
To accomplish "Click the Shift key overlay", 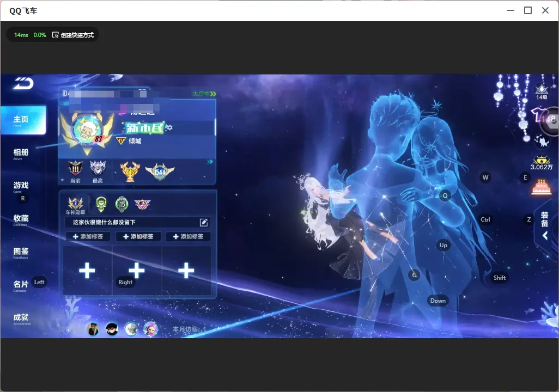I will pos(500,278).
